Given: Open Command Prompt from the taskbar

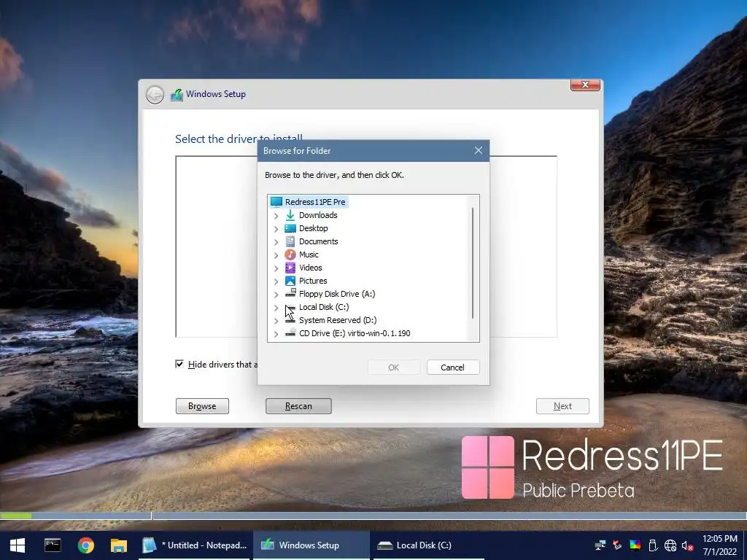Looking at the screenshot, I should (53, 545).
